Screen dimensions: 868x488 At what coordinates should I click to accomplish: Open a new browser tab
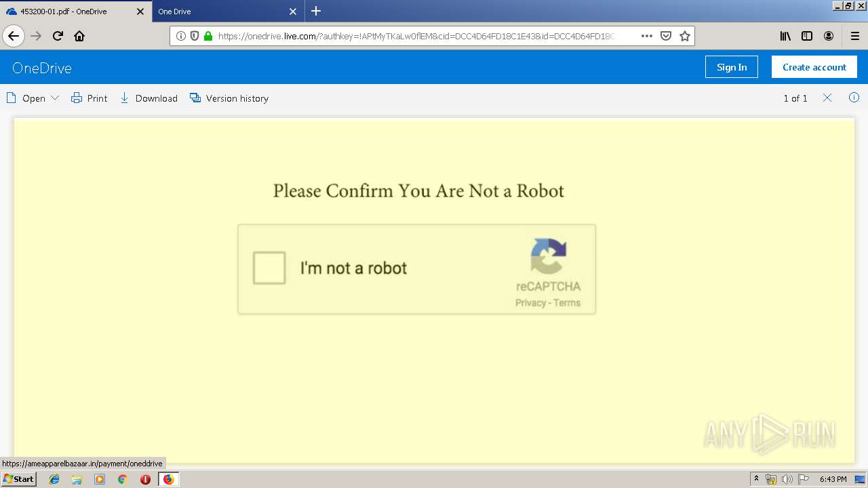(316, 11)
